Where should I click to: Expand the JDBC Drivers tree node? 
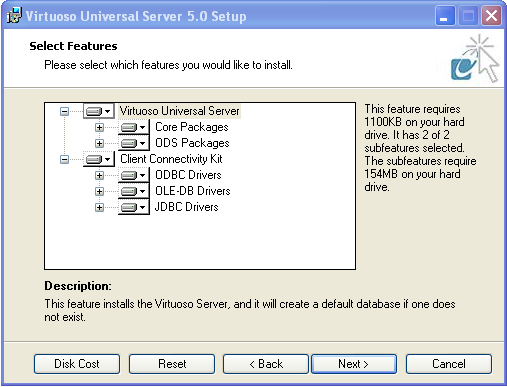[99, 207]
